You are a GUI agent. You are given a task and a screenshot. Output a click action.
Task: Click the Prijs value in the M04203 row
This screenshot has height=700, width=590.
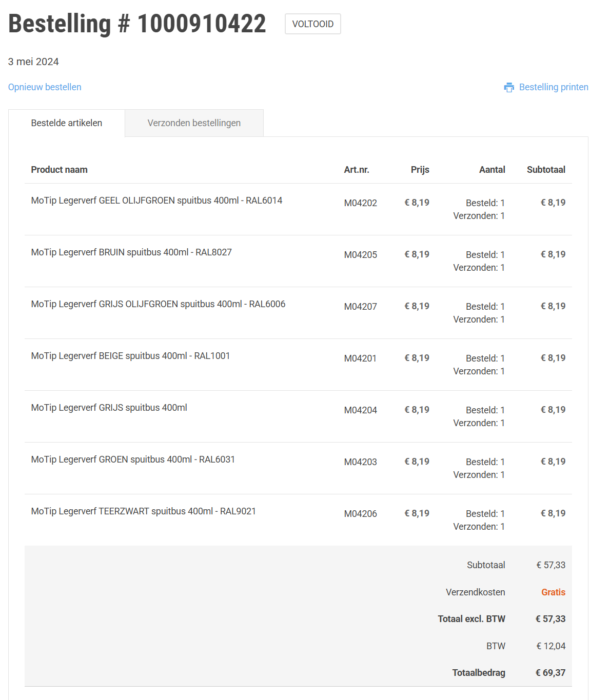(417, 462)
